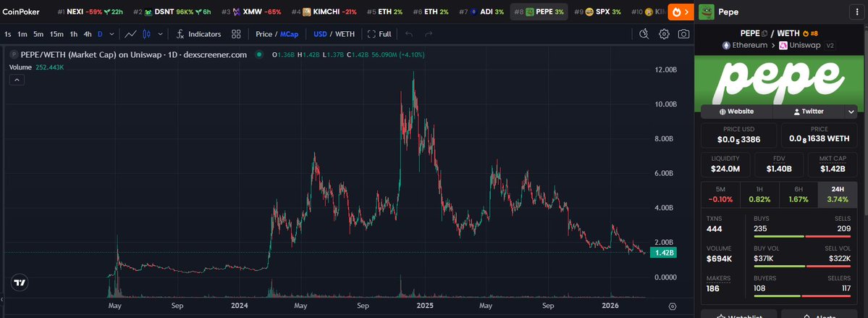Open trending token #6 ETH
Image resolution: width=868 pixels, height=318 pixels.
[x=431, y=12]
